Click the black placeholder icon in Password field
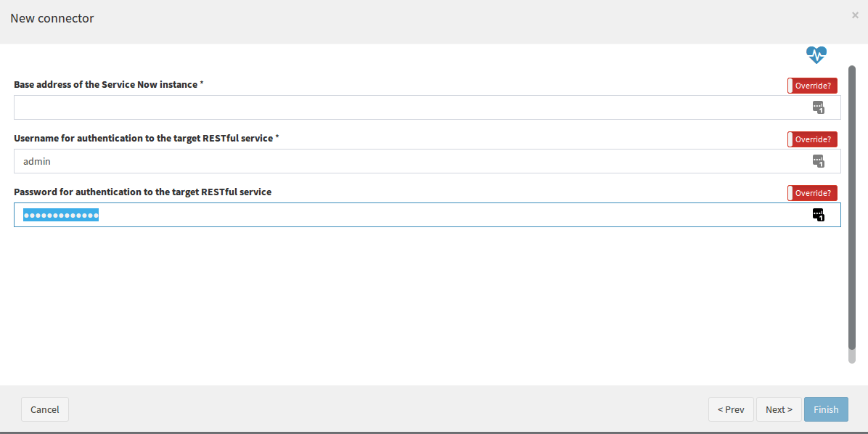 [818, 215]
